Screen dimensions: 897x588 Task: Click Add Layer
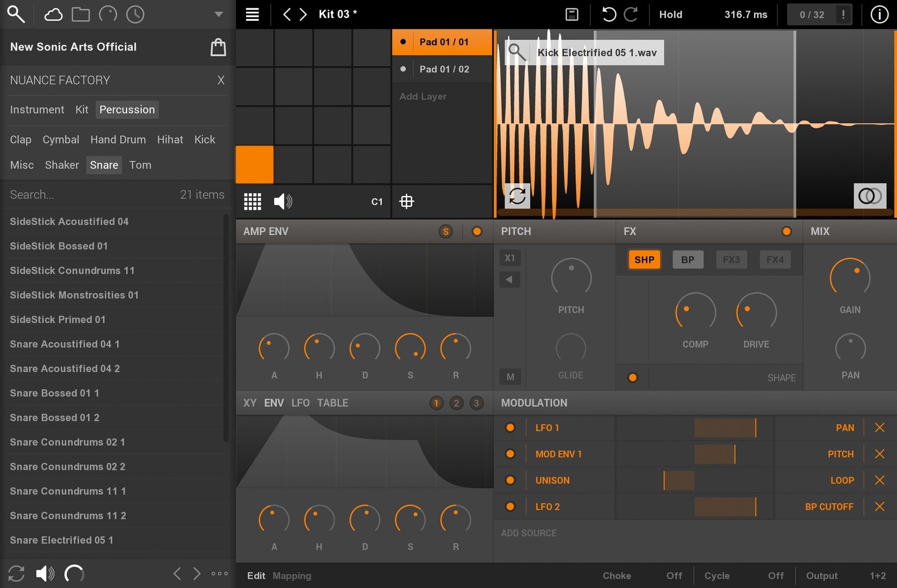tap(423, 96)
